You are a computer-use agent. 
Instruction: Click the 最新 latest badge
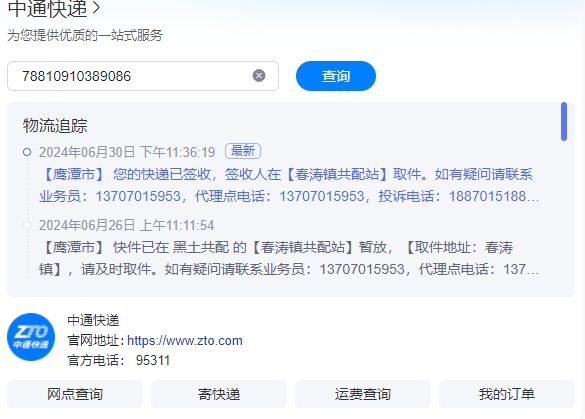click(x=243, y=151)
